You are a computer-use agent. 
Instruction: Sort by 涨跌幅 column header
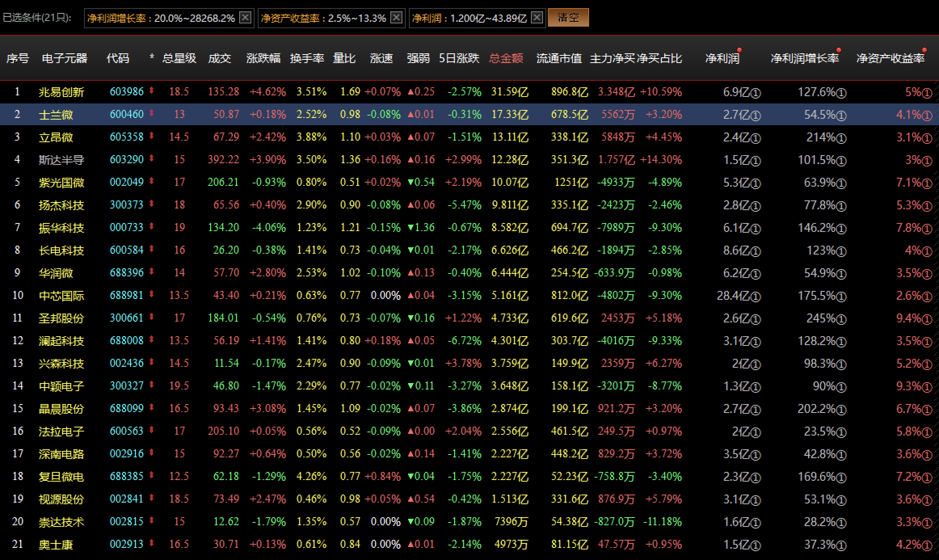(263, 59)
